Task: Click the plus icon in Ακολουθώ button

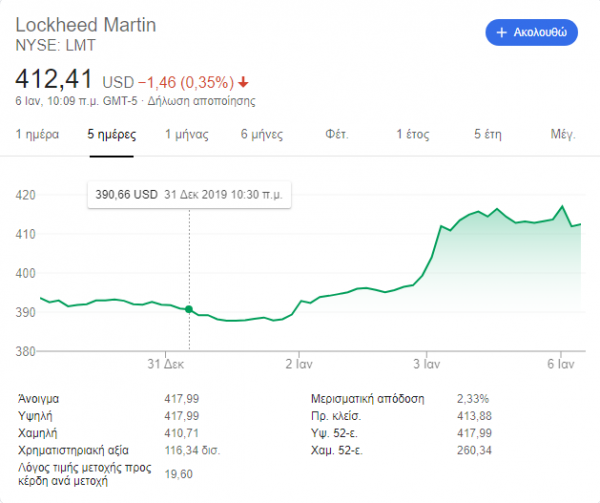Action: (501, 33)
